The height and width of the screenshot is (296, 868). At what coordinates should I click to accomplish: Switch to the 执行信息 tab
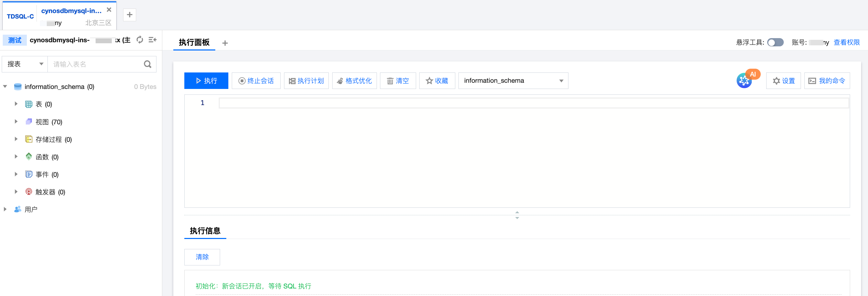tap(205, 231)
